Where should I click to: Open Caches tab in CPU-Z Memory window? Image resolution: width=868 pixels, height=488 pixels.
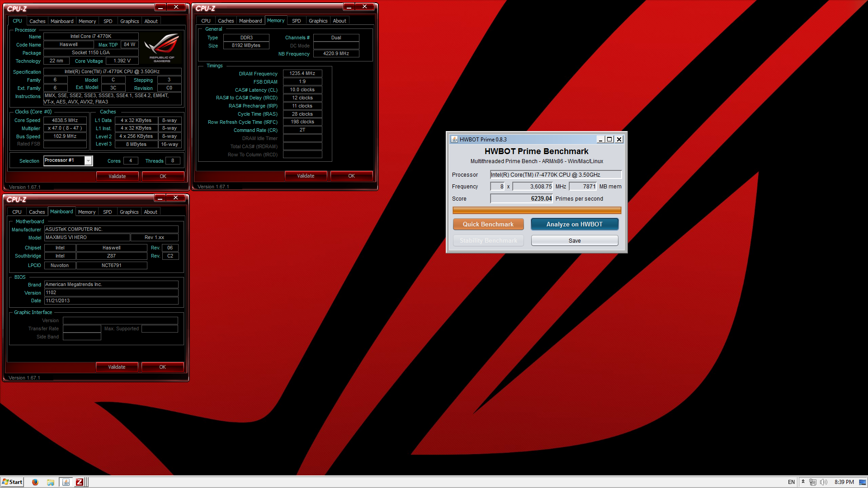click(x=226, y=21)
